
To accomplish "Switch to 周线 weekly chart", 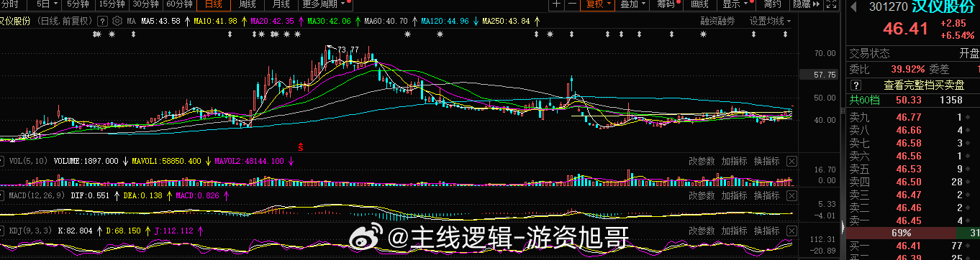I will point(247,4).
